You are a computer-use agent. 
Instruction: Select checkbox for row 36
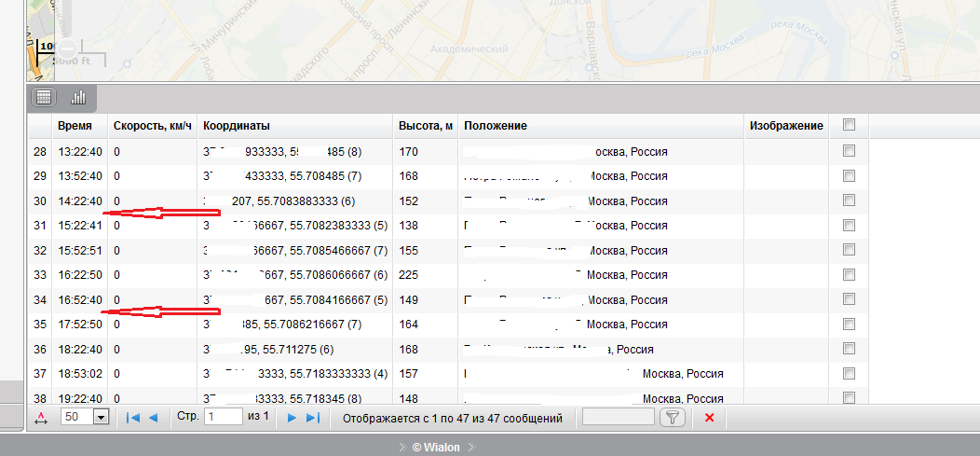[x=849, y=349]
